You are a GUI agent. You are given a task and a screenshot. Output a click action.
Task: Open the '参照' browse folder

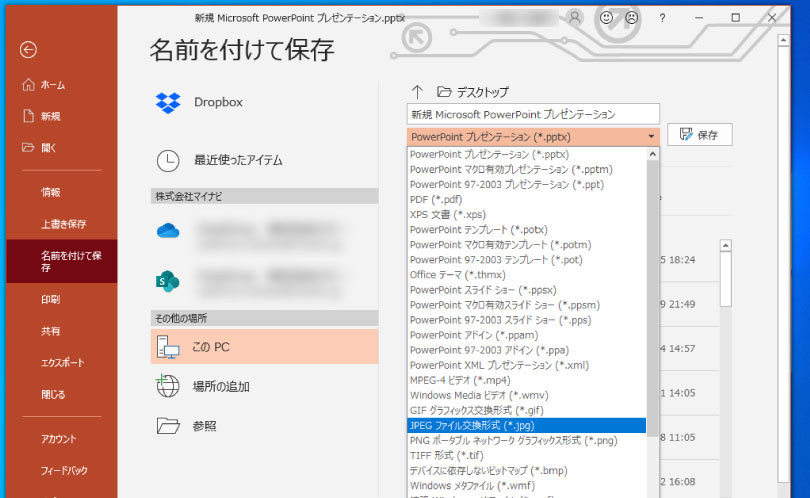coord(167,426)
